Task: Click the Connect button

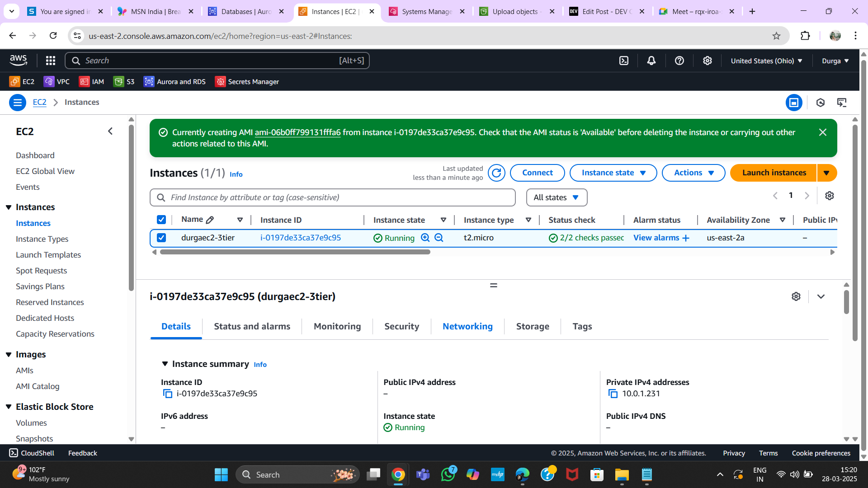Action: [x=538, y=173]
